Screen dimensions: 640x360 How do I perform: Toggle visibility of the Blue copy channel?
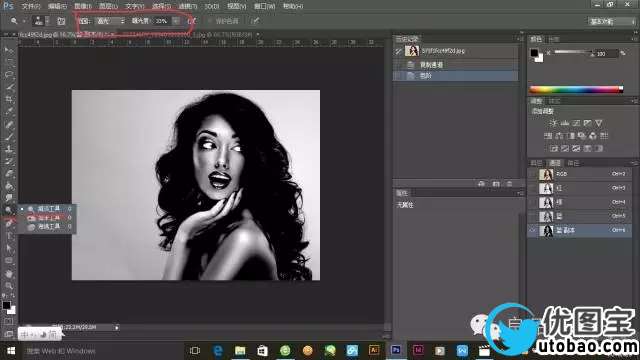(533, 230)
